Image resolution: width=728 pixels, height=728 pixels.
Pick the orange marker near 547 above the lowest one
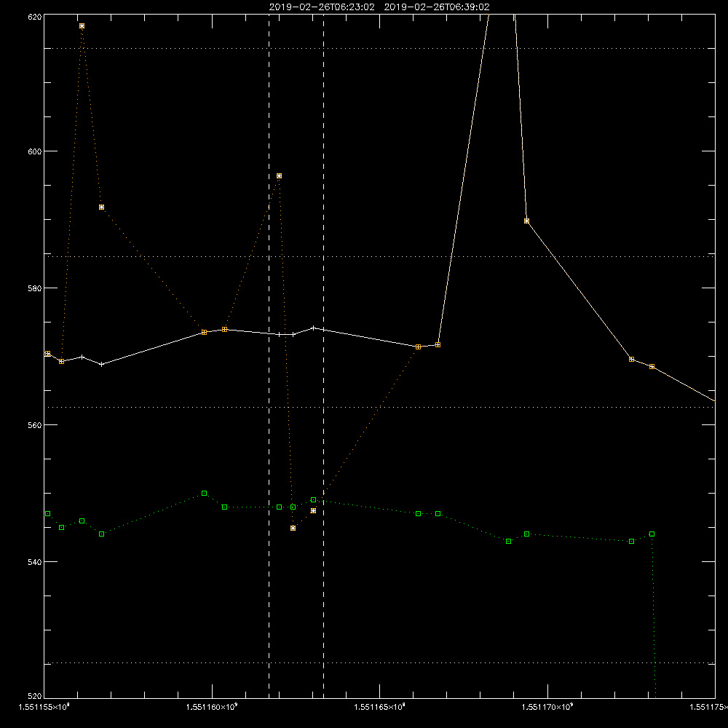click(313, 511)
